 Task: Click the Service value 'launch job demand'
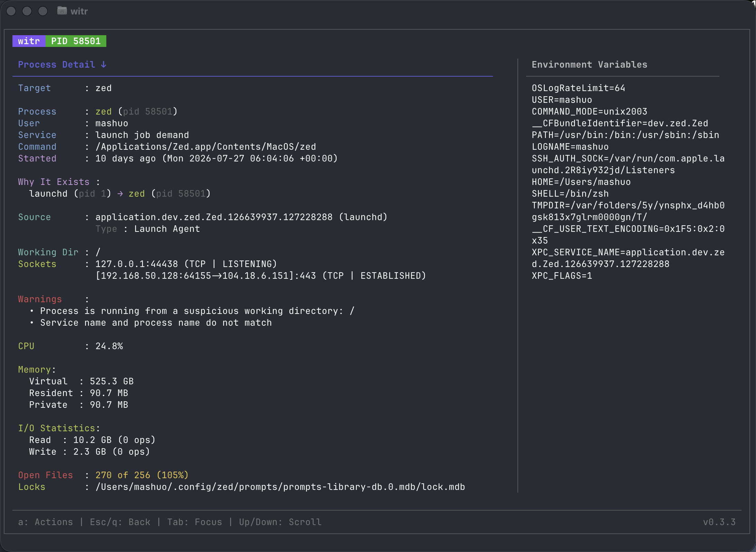pyautogui.click(x=142, y=135)
